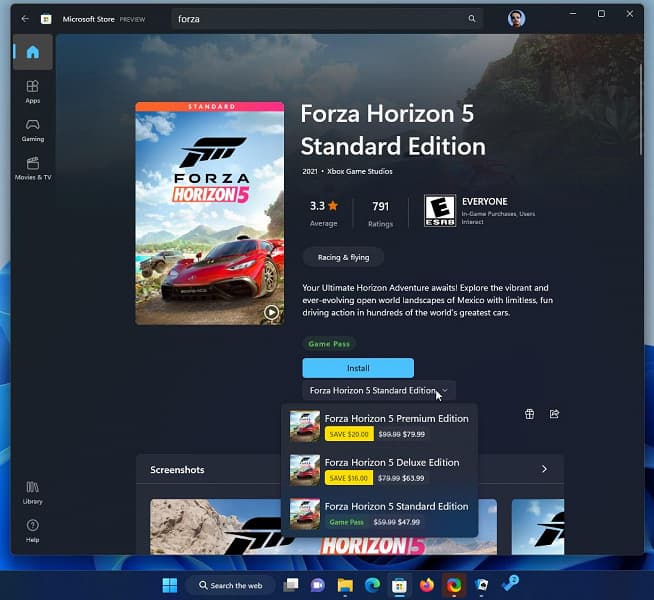Play the trailer on the cover art
This screenshot has height=600, width=654.
272,312
